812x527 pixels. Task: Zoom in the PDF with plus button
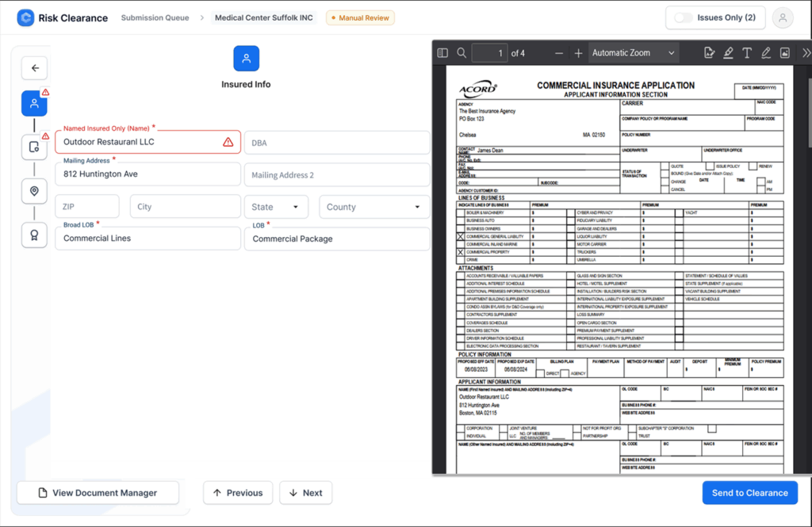point(578,53)
